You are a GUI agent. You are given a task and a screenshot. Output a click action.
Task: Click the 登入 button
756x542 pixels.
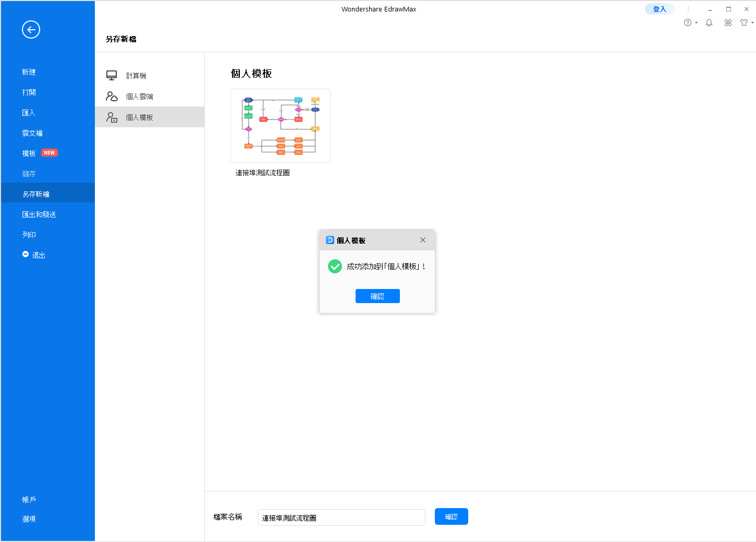coord(660,9)
